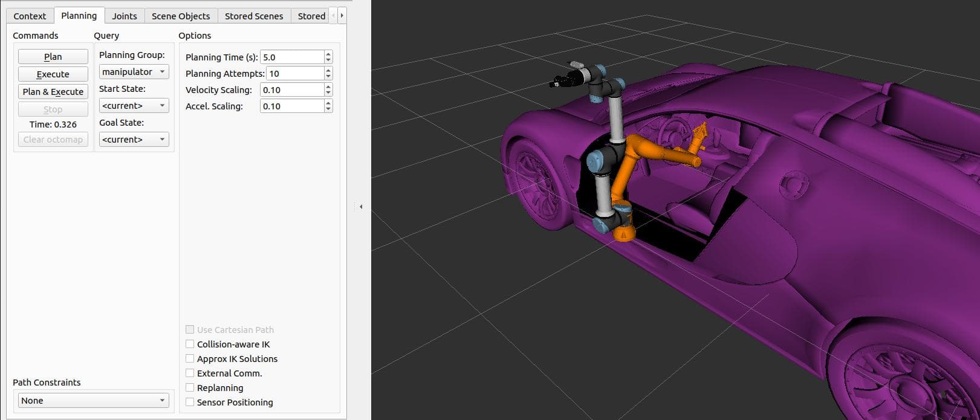Open the Joints tab

coord(125,16)
